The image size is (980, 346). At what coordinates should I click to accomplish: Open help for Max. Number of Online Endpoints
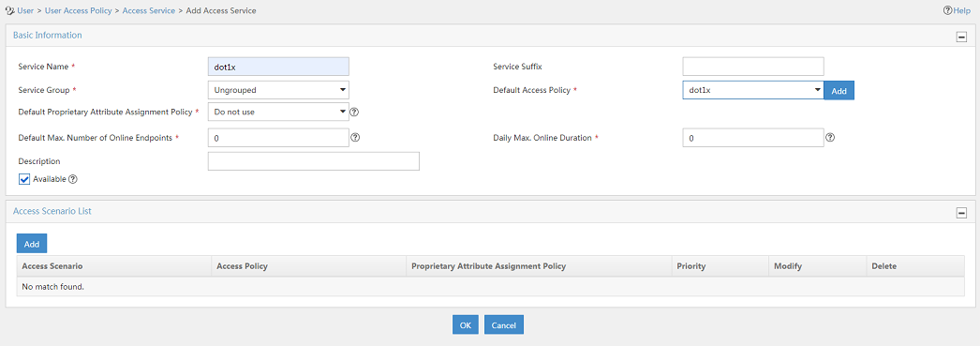click(355, 137)
